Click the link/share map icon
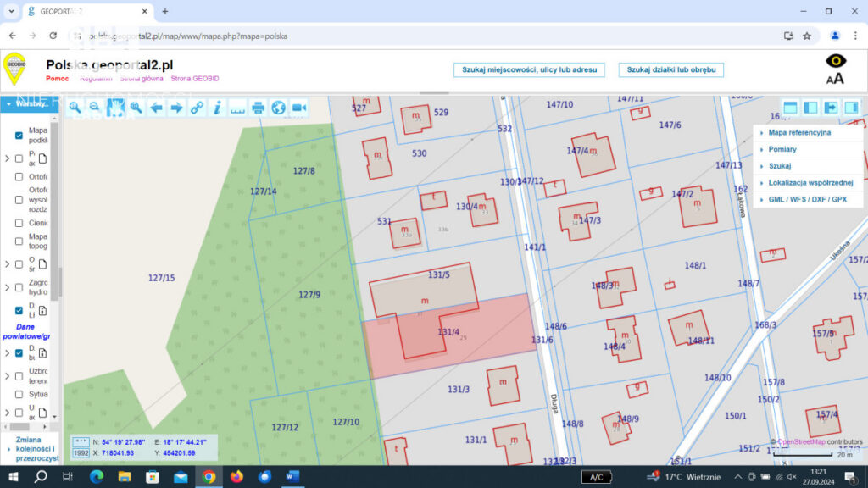This screenshot has width=868, height=488. 197,108
